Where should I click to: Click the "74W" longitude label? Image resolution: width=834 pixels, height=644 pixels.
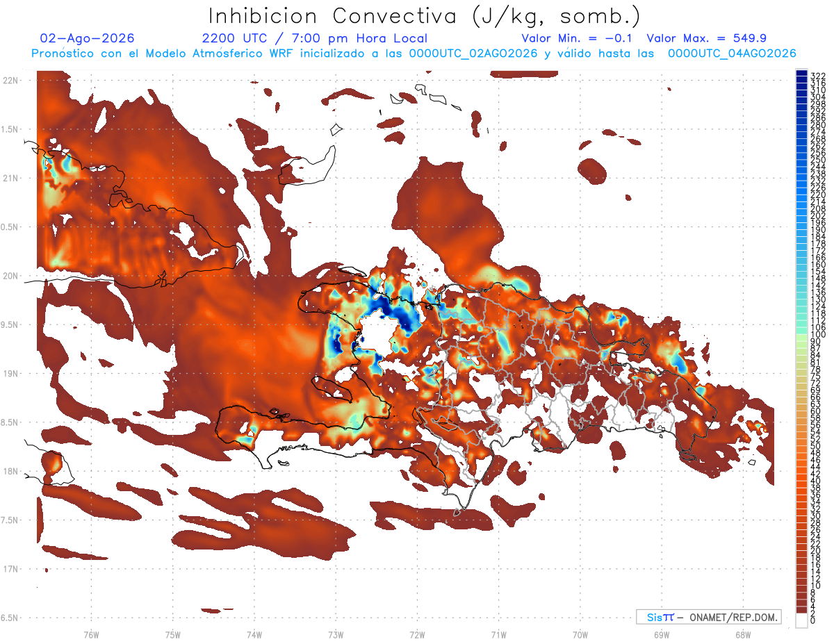pos(254,634)
